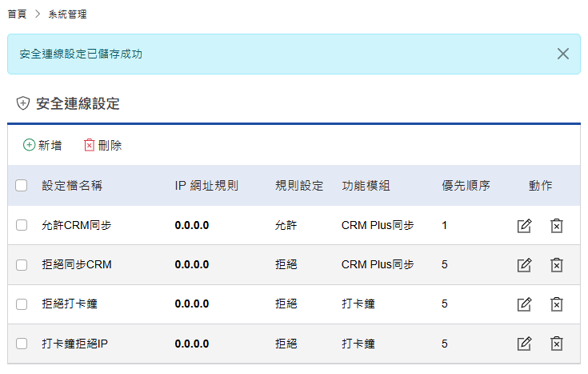The height and width of the screenshot is (374, 588).
Task: Edit the 打卡鐘拒絕IP rule
Action: (x=524, y=344)
